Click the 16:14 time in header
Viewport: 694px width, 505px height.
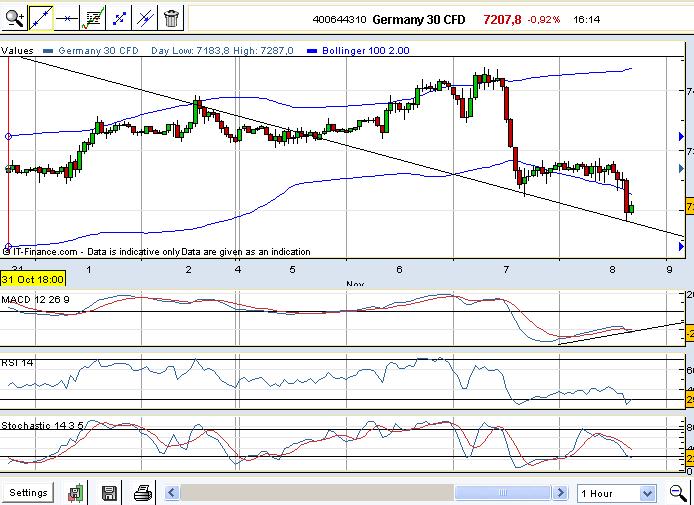click(x=586, y=19)
